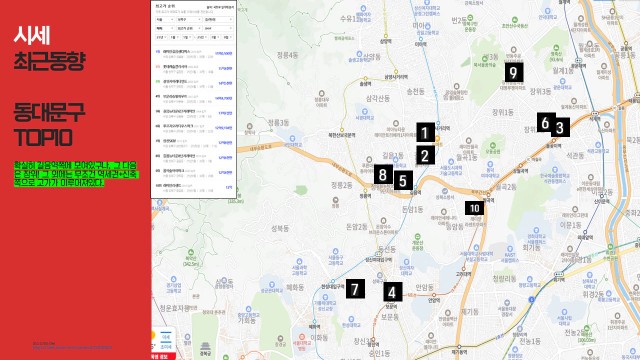Open the tenth-ranked apartment at list bottom
The height and width of the screenshot is (360, 640).
[x=193, y=188]
